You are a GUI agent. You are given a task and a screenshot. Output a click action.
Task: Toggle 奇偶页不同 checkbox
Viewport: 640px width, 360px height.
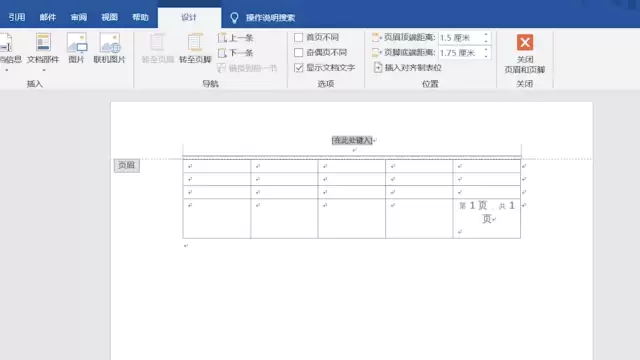point(298,53)
